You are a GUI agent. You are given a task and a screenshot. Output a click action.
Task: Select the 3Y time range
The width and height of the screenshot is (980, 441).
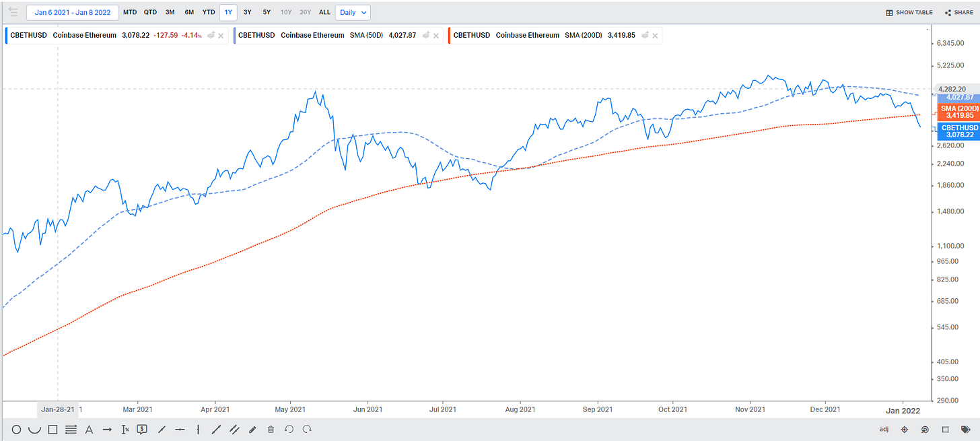click(x=248, y=12)
